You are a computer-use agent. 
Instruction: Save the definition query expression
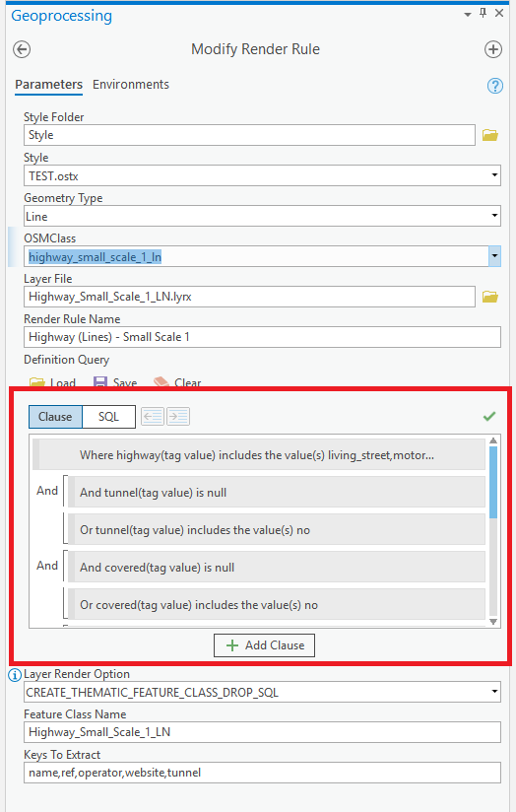(x=115, y=382)
